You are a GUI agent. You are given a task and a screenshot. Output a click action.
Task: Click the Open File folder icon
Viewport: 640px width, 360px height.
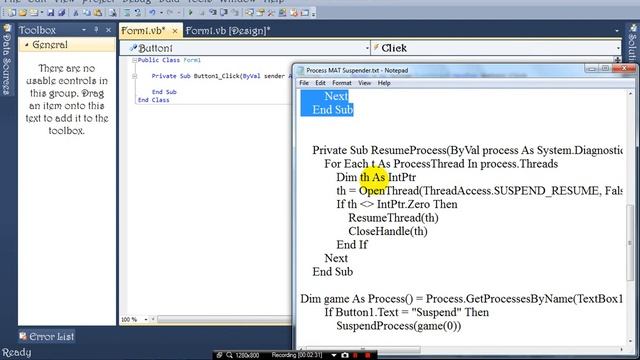click(23, 13)
